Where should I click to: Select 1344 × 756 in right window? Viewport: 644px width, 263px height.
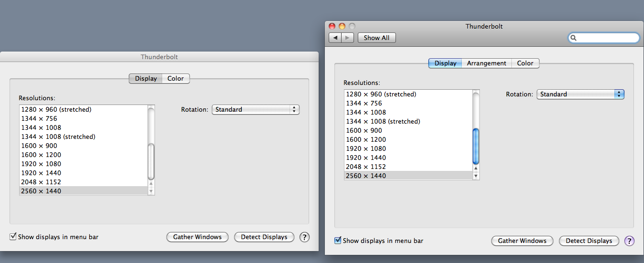408,104
